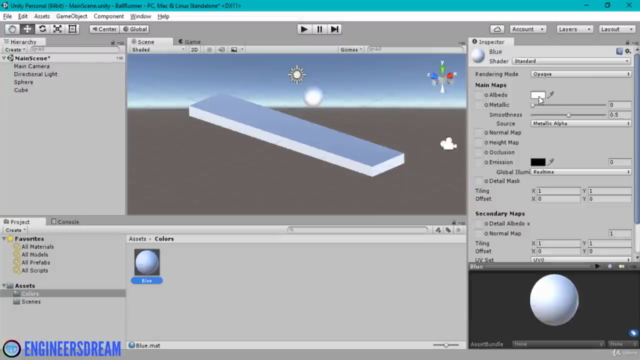Open Rendering Mode dropdown

pos(581,74)
